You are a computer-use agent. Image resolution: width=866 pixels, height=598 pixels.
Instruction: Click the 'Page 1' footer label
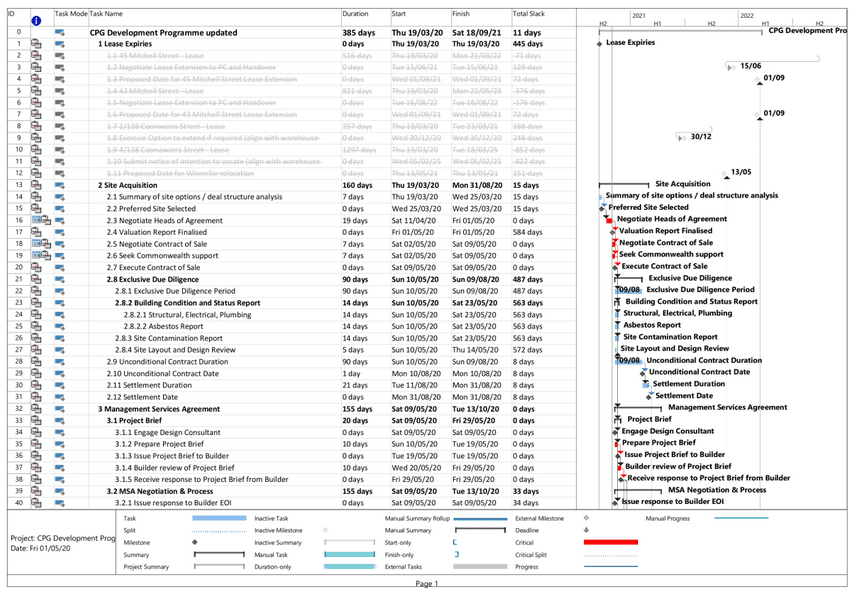426,584
